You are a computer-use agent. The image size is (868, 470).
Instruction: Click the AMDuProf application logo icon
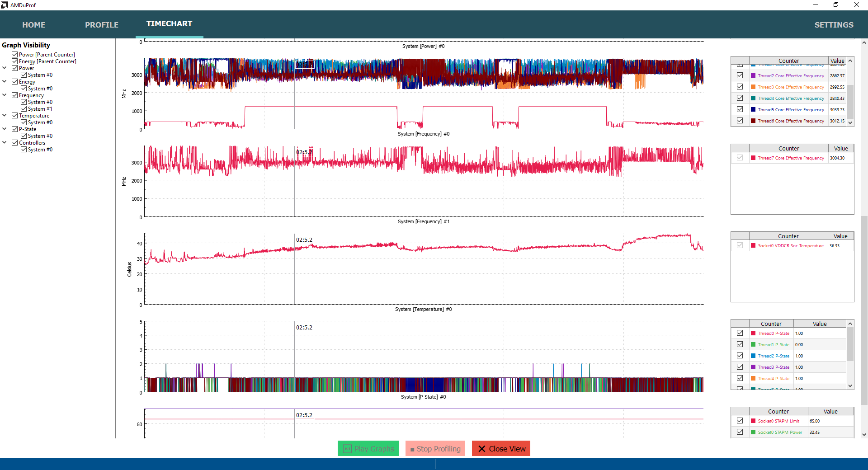coord(5,5)
